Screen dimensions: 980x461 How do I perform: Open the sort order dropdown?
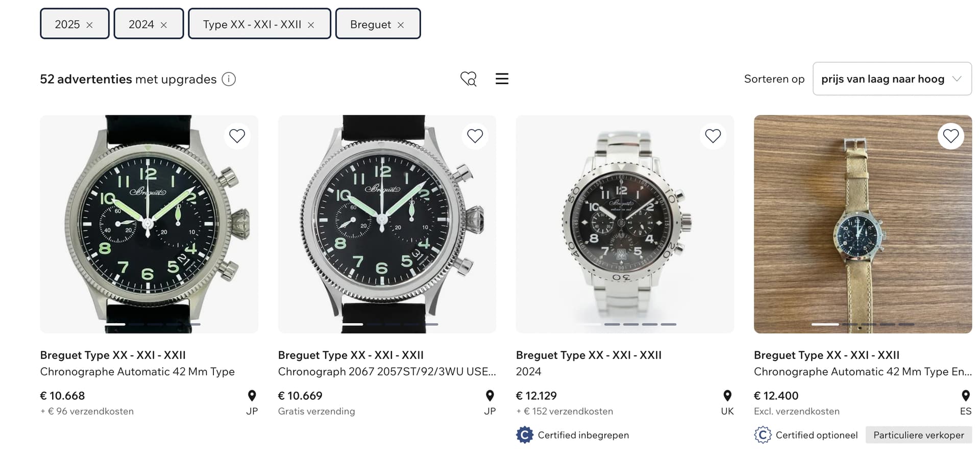892,79
